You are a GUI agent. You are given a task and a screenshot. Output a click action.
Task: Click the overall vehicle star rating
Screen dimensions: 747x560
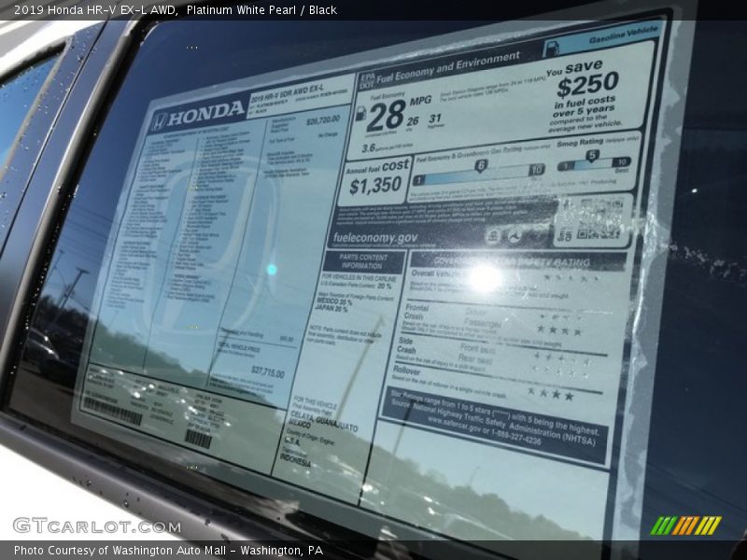pyautogui.click(x=570, y=277)
